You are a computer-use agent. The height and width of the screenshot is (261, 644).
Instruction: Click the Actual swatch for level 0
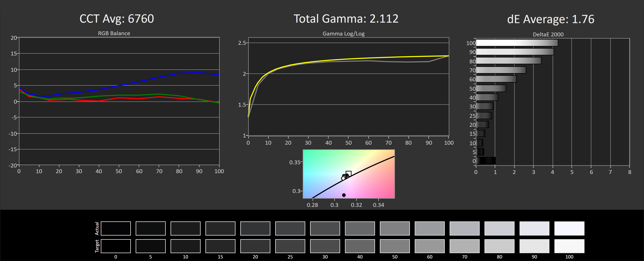click(116, 228)
